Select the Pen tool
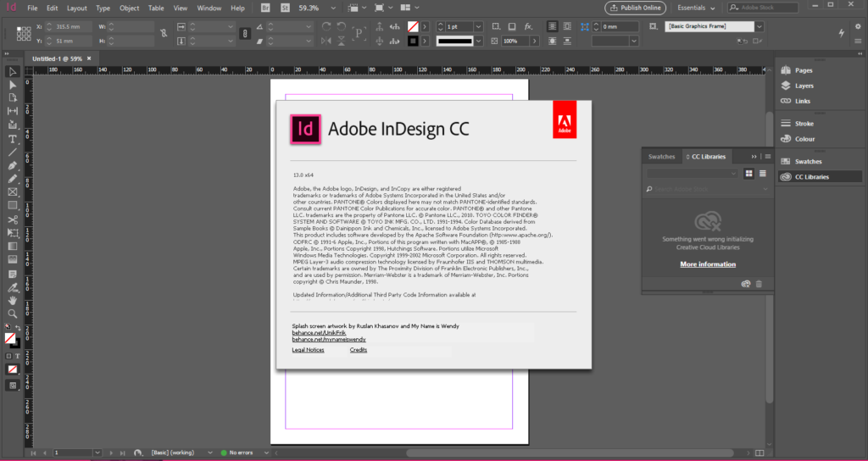Image resolution: width=868 pixels, height=461 pixels. [x=12, y=165]
